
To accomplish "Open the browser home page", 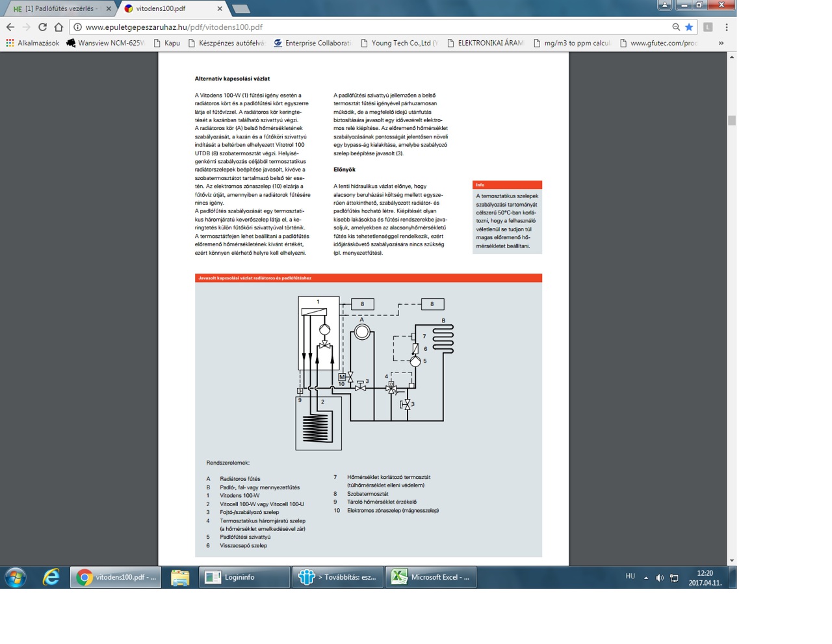I will tap(59, 27).
